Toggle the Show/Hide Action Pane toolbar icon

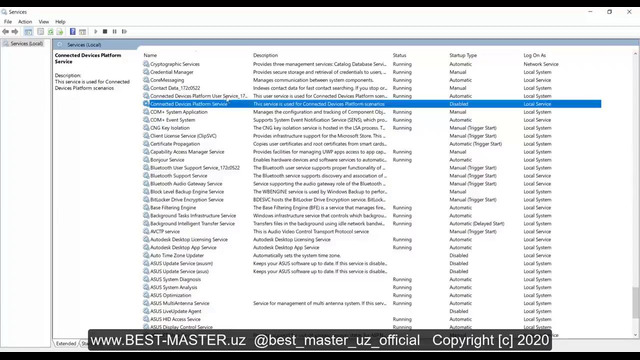pyautogui.click(x=82, y=31)
